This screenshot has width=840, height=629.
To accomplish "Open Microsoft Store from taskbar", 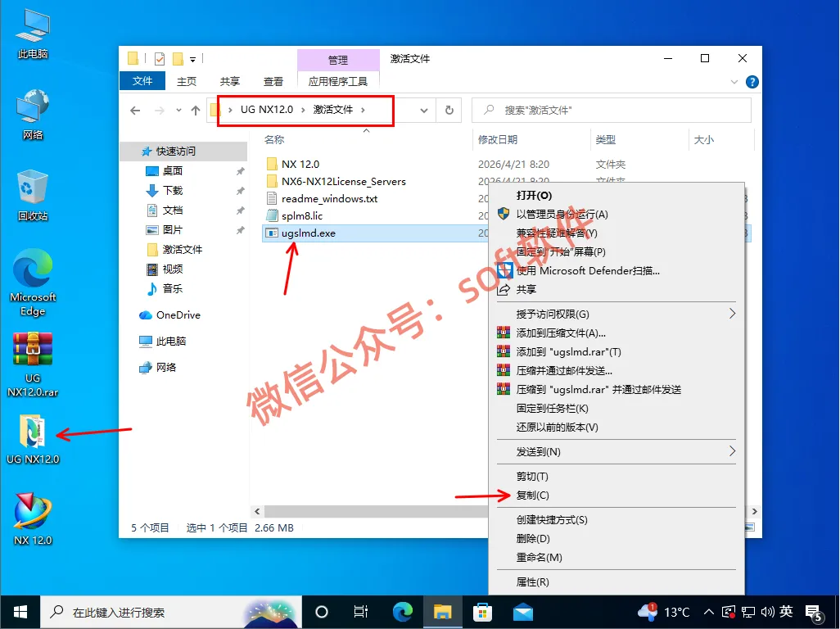I will [483, 612].
